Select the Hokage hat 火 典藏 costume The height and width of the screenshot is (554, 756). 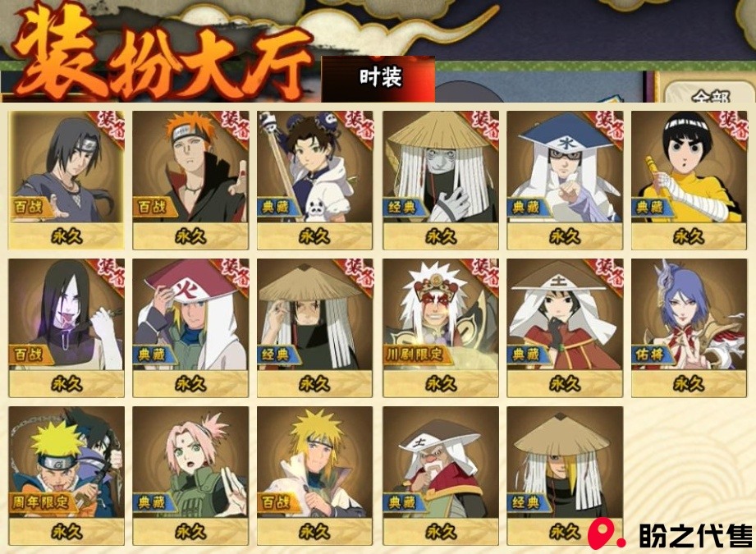[190, 327]
